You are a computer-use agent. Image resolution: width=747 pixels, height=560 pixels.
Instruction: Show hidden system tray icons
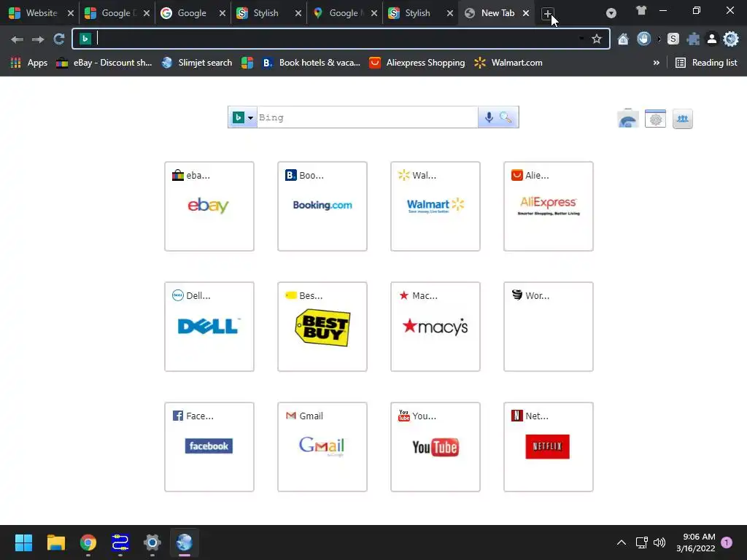coord(622,542)
